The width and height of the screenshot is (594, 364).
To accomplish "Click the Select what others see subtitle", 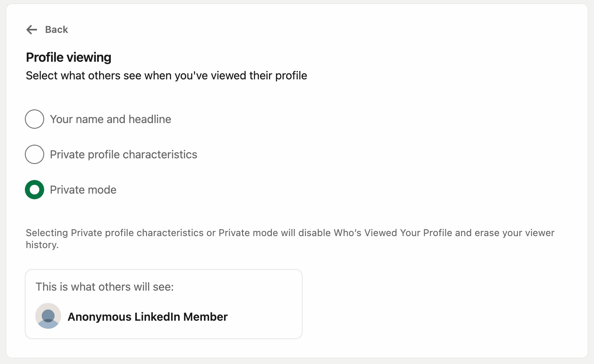I will click(166, 75).
